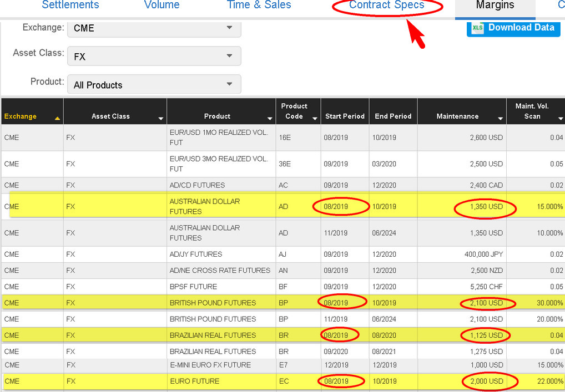565x392 pixels.
Task: Click product code AC
Action: [283, 185]
